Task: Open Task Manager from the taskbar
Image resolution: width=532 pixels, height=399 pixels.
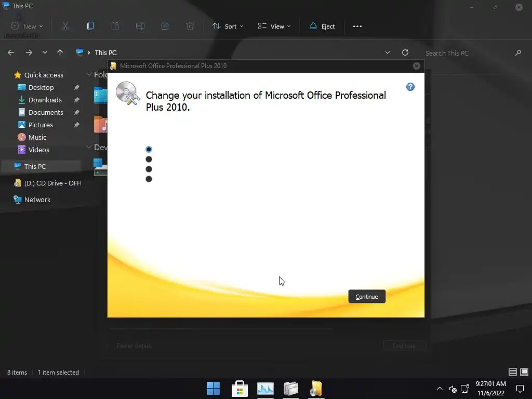Action: [265, 389]
